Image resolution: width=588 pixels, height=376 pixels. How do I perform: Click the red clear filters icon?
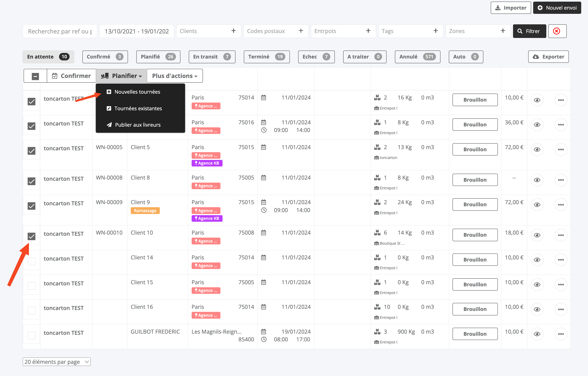(x=557, y=31)
